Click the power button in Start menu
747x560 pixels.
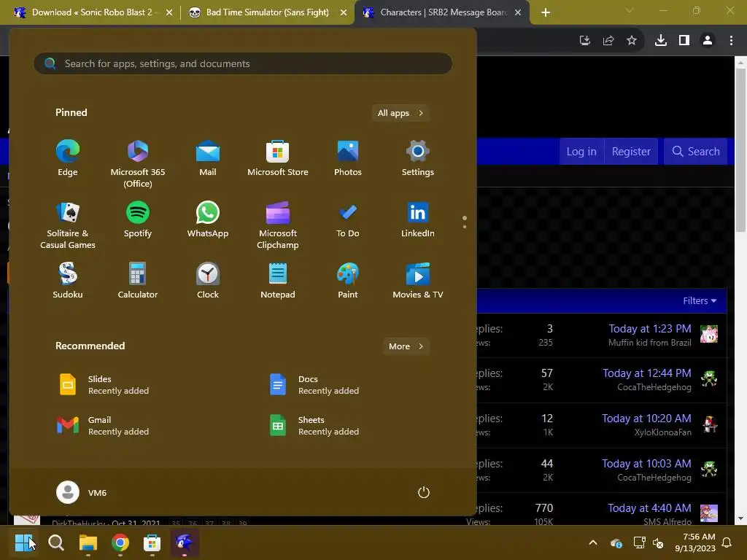click(x=424, y=492)
